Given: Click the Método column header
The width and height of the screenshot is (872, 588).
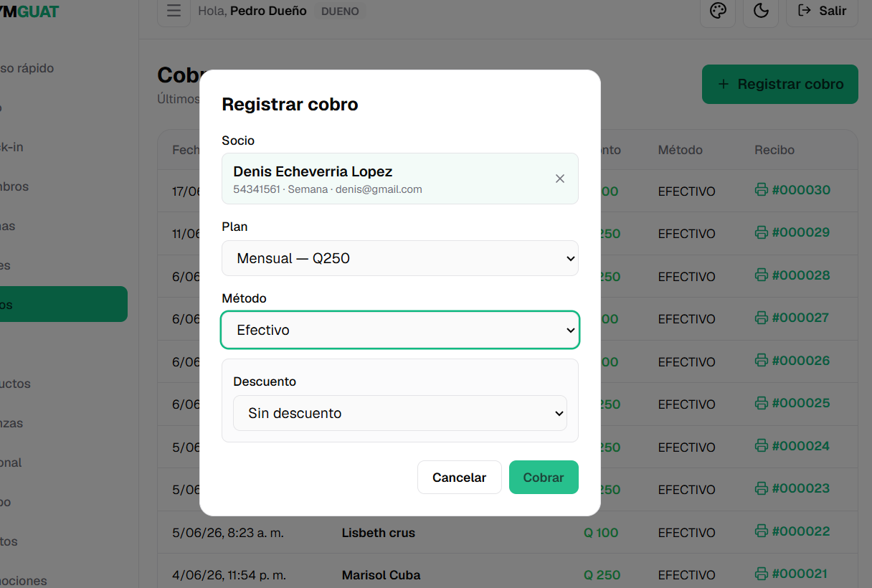Looking at the screenshot, I should click(x=680, y=150).
